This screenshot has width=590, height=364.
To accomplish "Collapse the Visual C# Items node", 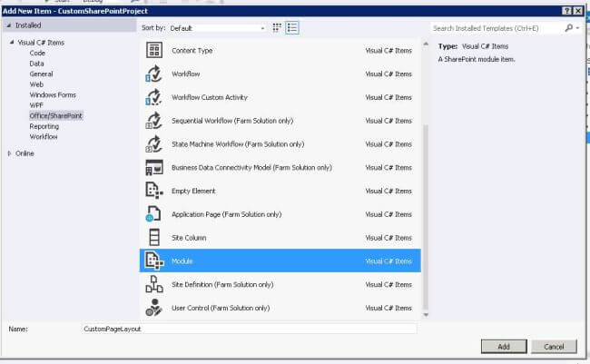I will tap(12, 42).
